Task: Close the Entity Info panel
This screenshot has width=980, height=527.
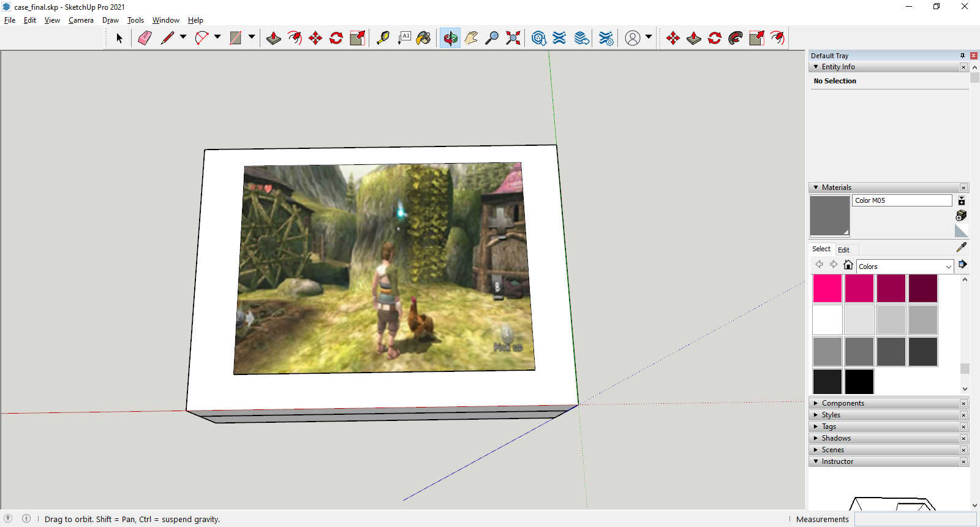Action: [x=963, y=67]
